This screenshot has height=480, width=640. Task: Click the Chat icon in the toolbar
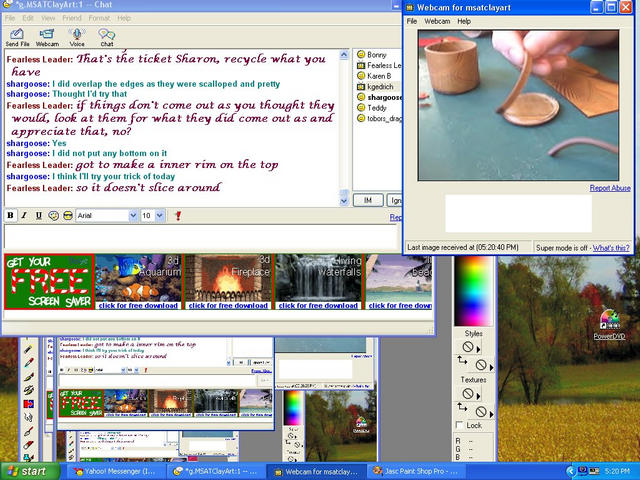coord(107,38)
